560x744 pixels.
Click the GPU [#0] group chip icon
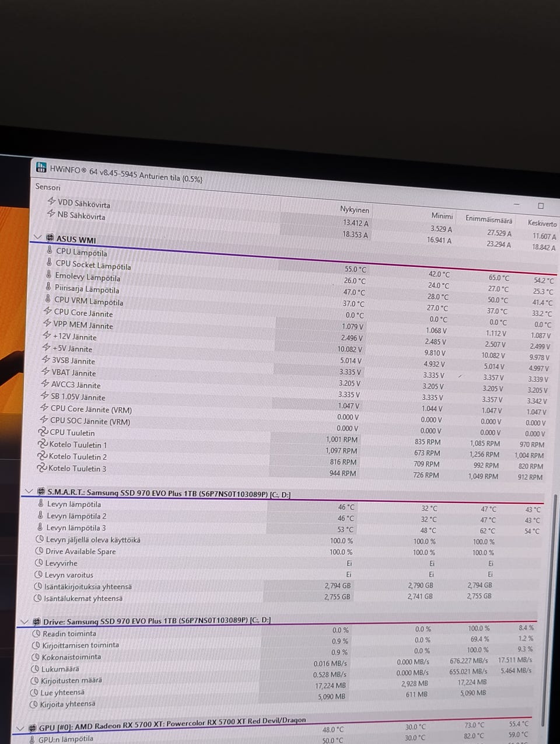click(33, 728)
